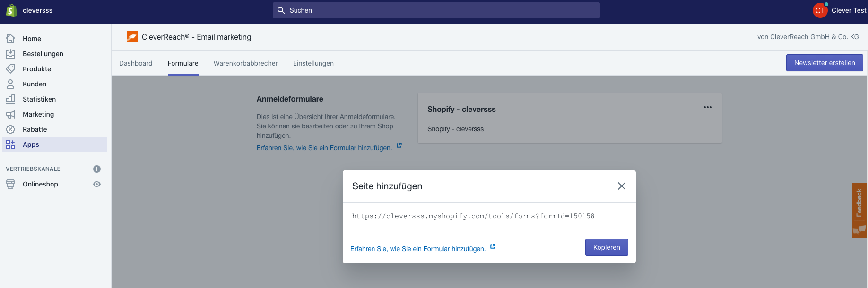Screen dimensions: 868x288
Task: Click external link icon in dialog footer
Action: 493,246
